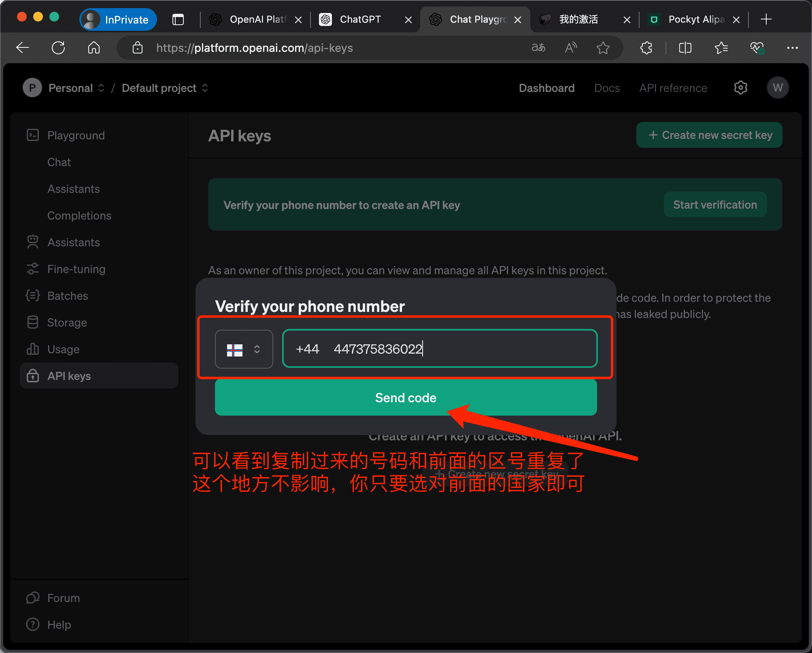Click Start verification button
Viewport: 812px width, 653px height.
click(715, 205)
